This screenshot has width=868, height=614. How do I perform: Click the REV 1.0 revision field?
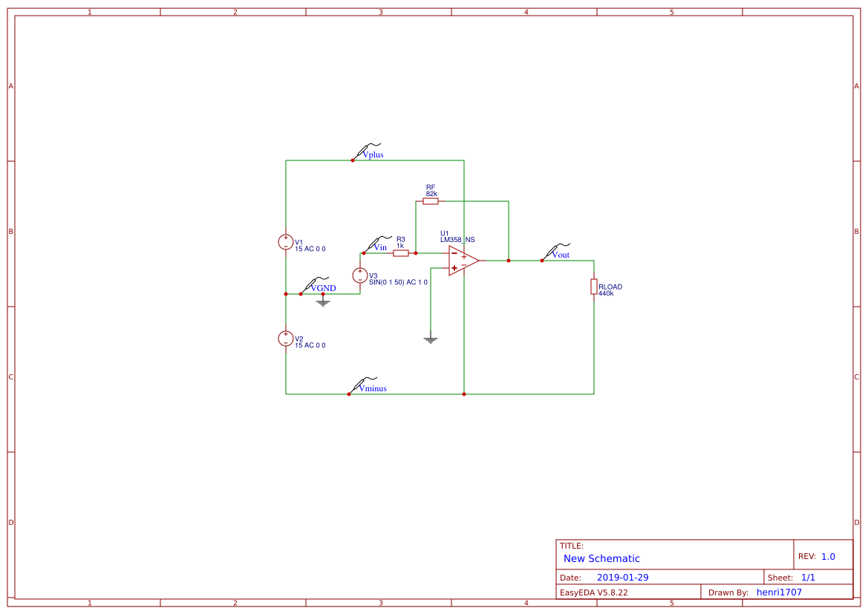[817, 555]
